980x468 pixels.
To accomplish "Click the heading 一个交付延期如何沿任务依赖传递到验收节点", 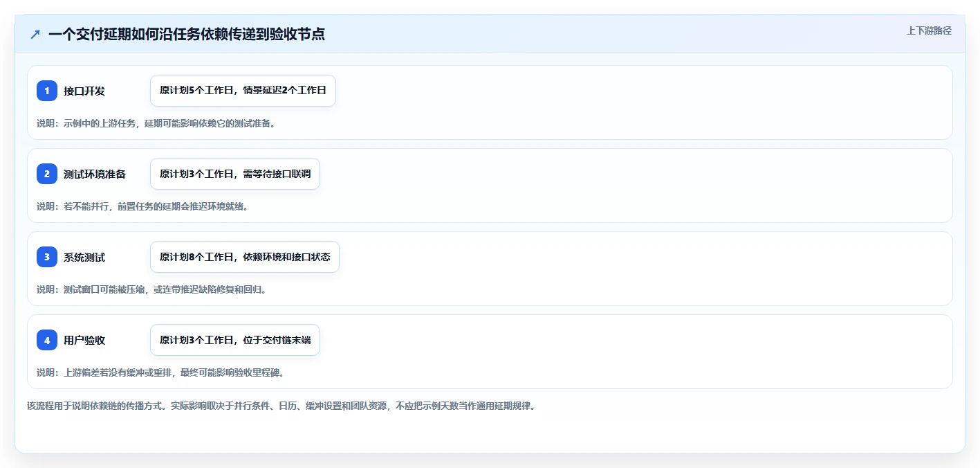I will point(187,34).
